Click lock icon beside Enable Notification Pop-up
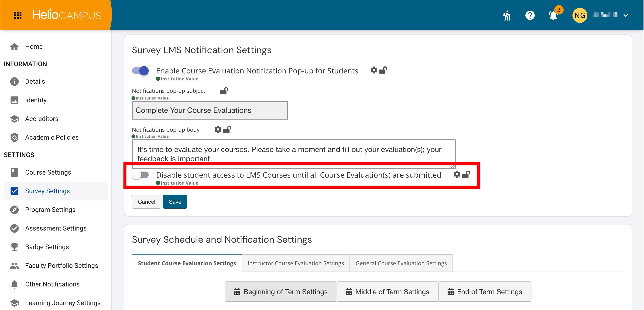The width and height of the screenshot is (644, 310). click(x=383, y=70)
